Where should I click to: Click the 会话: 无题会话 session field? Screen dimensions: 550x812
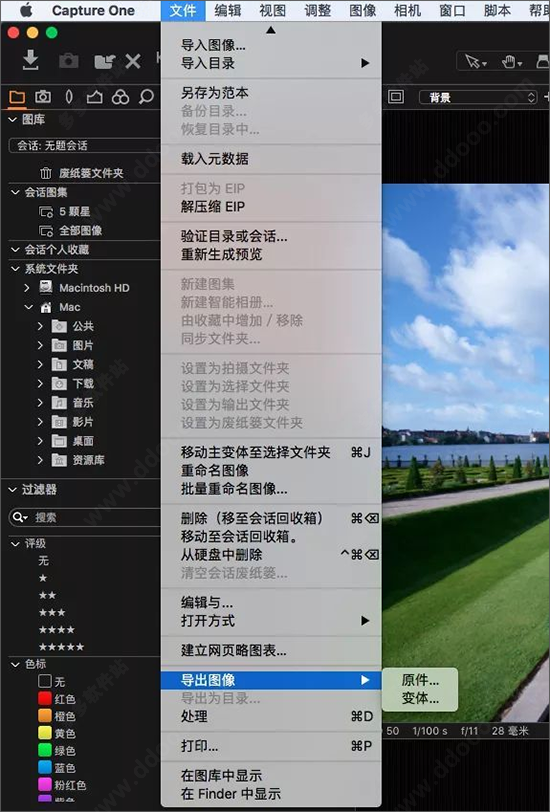coord(84,146)
